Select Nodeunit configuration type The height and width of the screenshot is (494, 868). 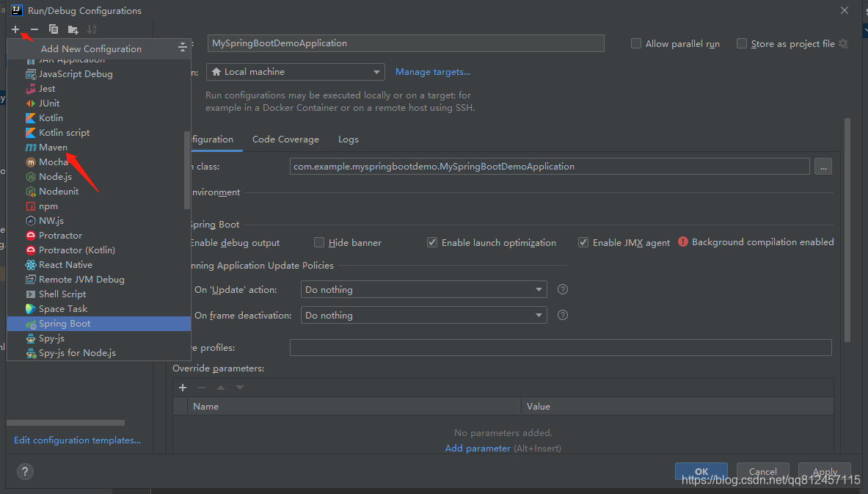coord(98,191)
